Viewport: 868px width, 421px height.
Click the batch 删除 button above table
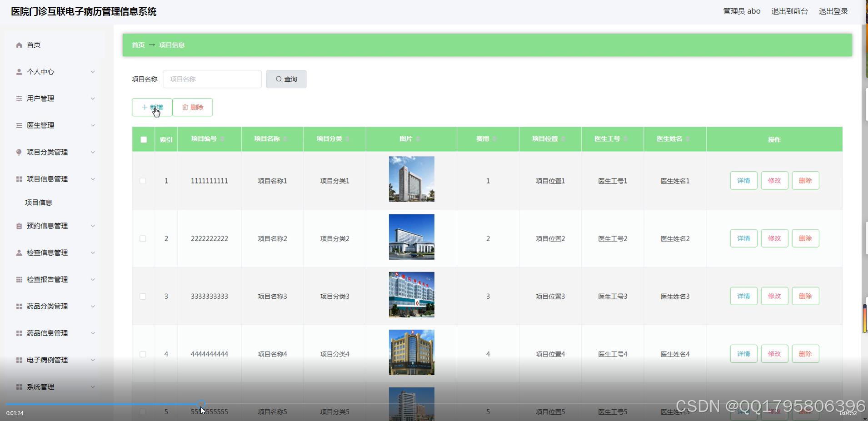tap(193, 107)
